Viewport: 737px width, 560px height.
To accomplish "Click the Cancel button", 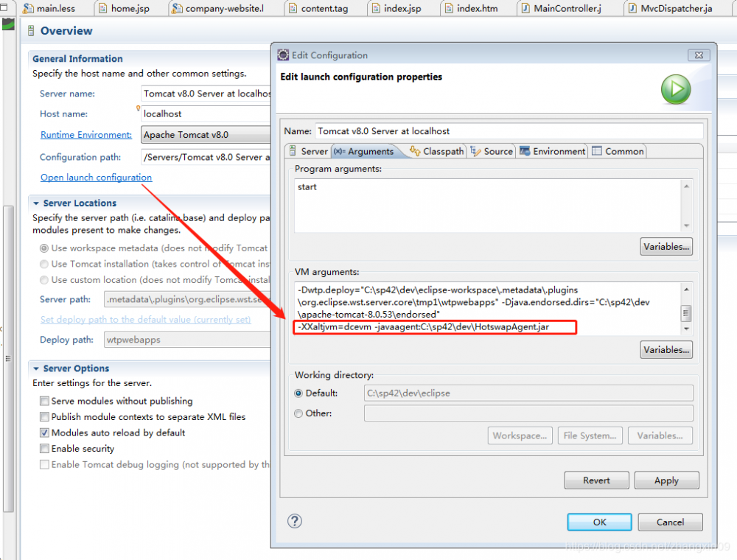I will coord(670,522).
